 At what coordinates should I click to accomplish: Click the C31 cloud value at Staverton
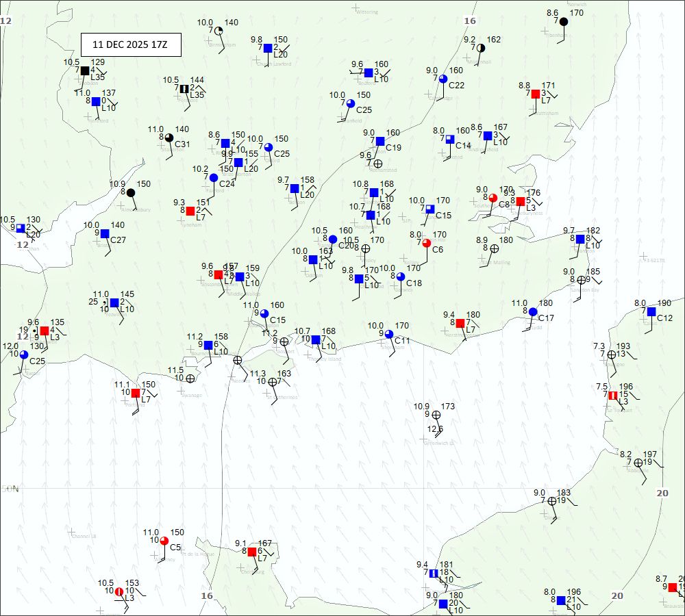tap(182, 144)
